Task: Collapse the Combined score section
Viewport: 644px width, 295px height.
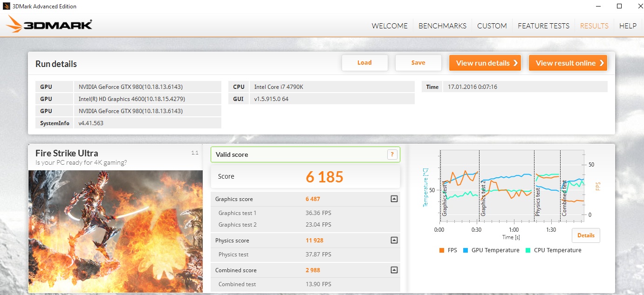Action: pos(394,270)
